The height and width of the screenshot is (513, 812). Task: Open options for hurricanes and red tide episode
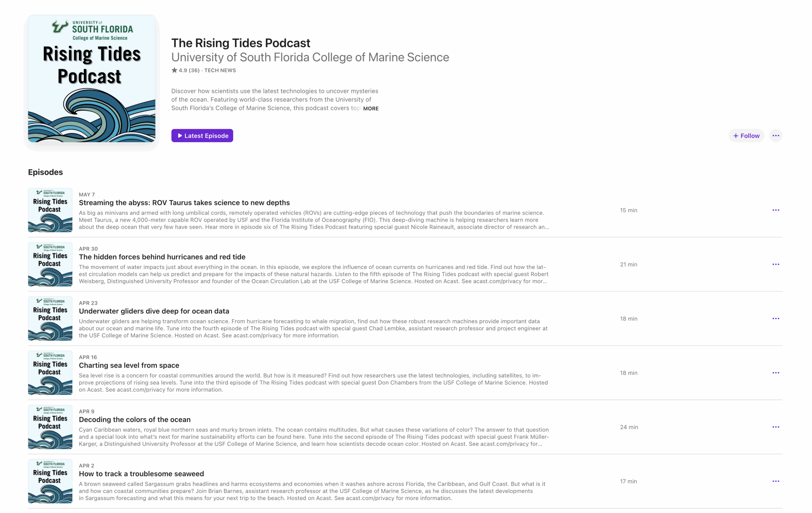(x=775, y=264)
